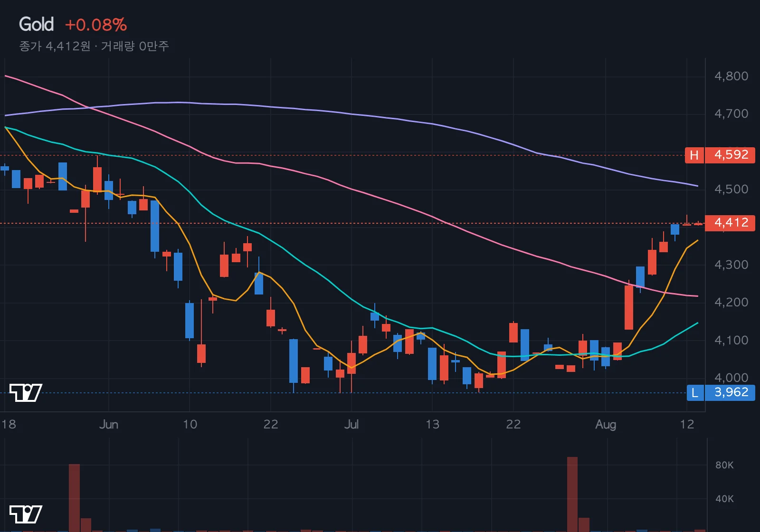760x532 pixels.
Task: Click the 80K volume axis label
Action: point(724,465)
